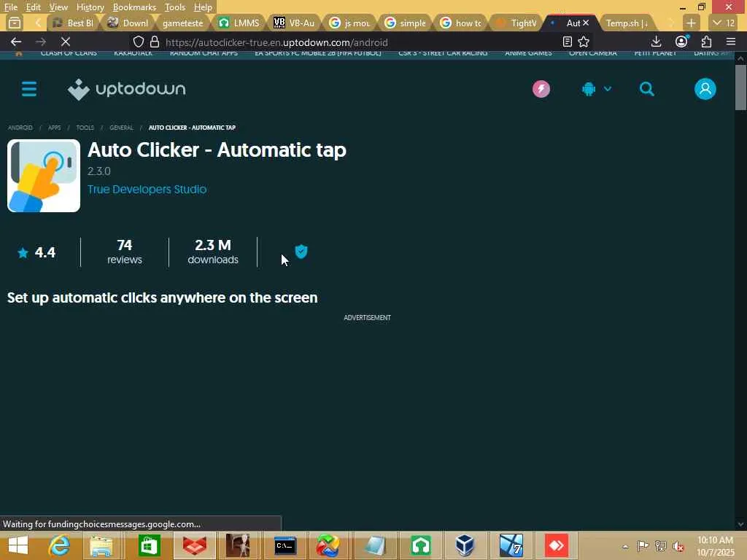Open the Windows Start button
Image resolution: width=747 pixels, height=560 pixels.
[18, 545]
